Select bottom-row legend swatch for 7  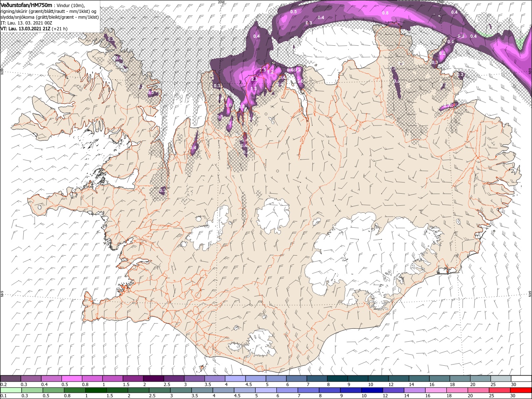point(308,390)
